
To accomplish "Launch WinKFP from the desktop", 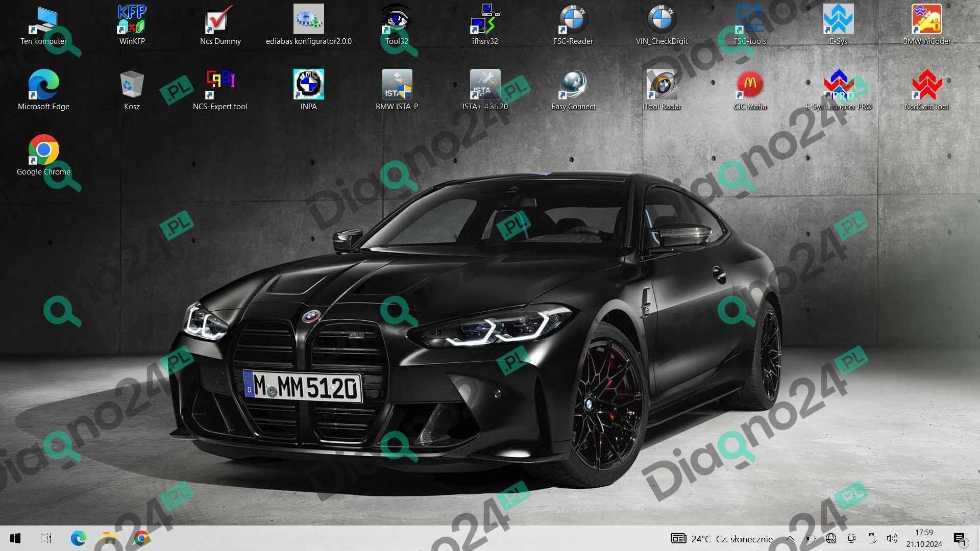I will pos(132,25).
